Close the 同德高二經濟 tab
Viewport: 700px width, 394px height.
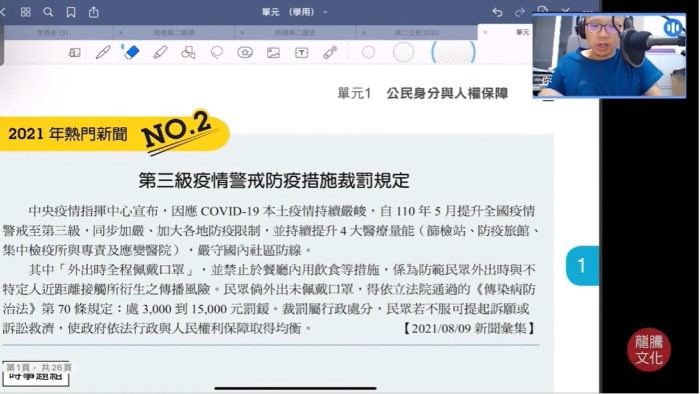pyautogui.click(x=121, y=33)
